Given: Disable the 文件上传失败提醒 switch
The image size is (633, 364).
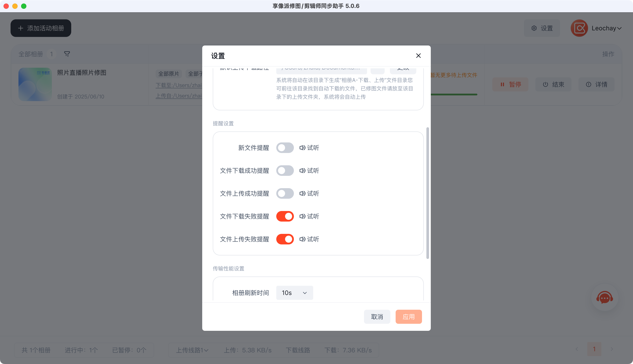Looking at the screenshot, I should (285, 239).
